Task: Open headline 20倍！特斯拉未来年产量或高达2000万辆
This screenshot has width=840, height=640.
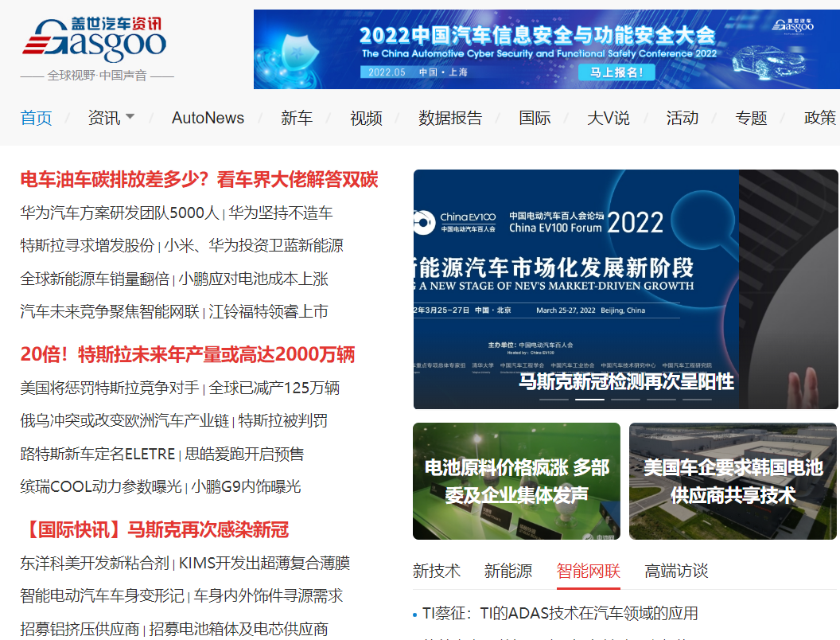Action: pyautogui.click(x=188, y=354)
